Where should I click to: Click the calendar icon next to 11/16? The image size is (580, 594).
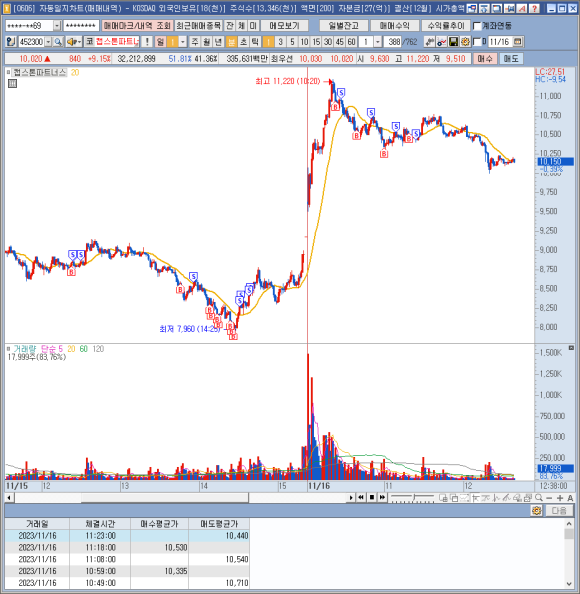click(518, 42)
